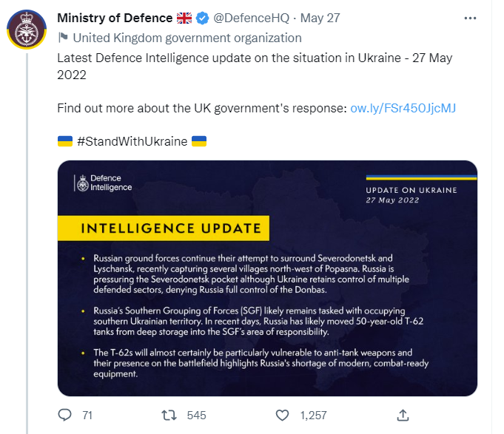This screenshot has height=434, width=504.
Task: Open the #StandWithUkraine hashtag
Action: pos(132,141)
